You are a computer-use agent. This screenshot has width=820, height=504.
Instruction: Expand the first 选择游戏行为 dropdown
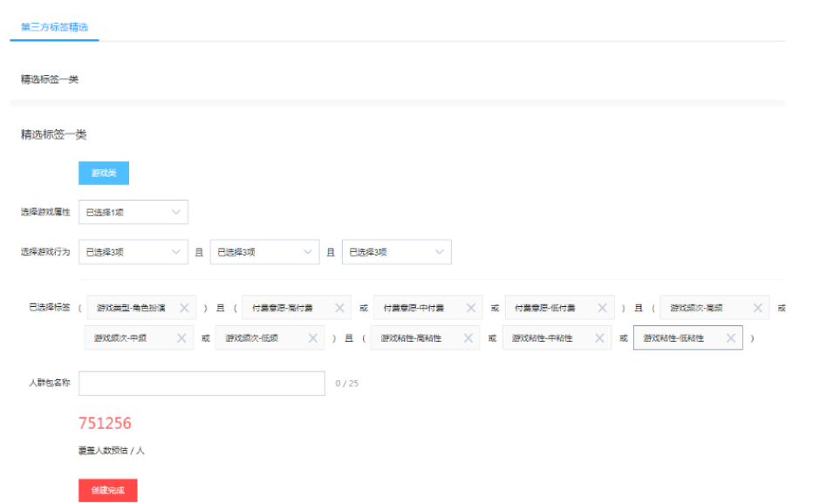133,252
